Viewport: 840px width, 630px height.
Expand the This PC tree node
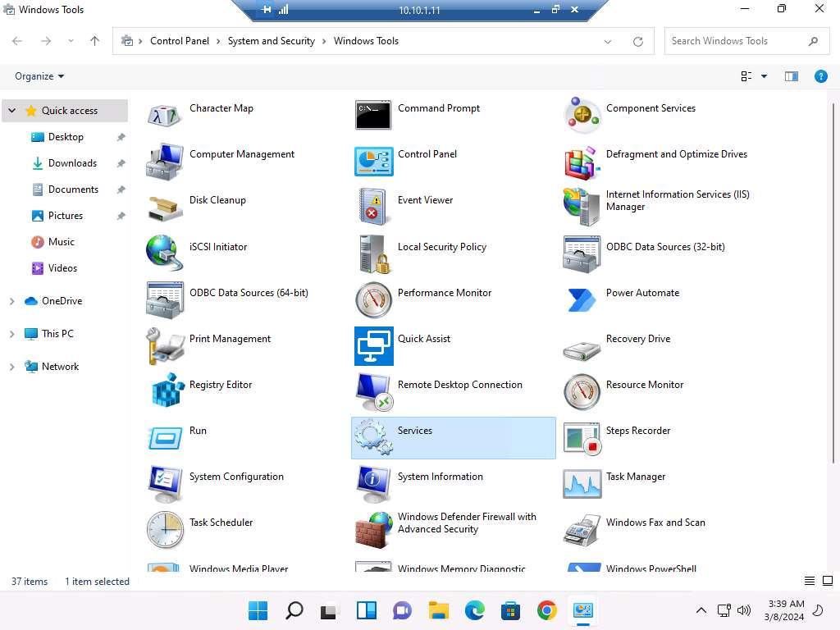(x=11, y=334)
